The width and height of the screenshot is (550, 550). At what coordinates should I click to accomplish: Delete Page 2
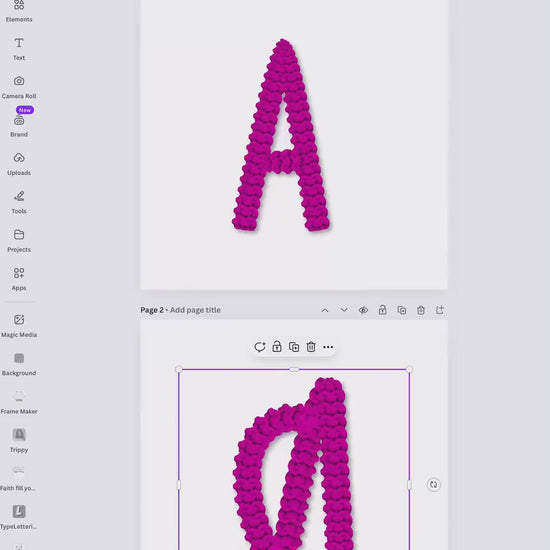pos(421,310)
